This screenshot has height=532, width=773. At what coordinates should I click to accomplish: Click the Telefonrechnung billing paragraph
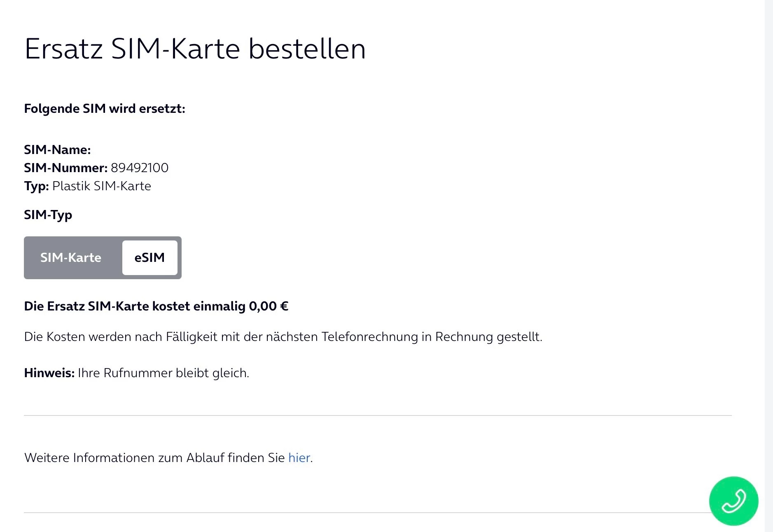(283, 337)
